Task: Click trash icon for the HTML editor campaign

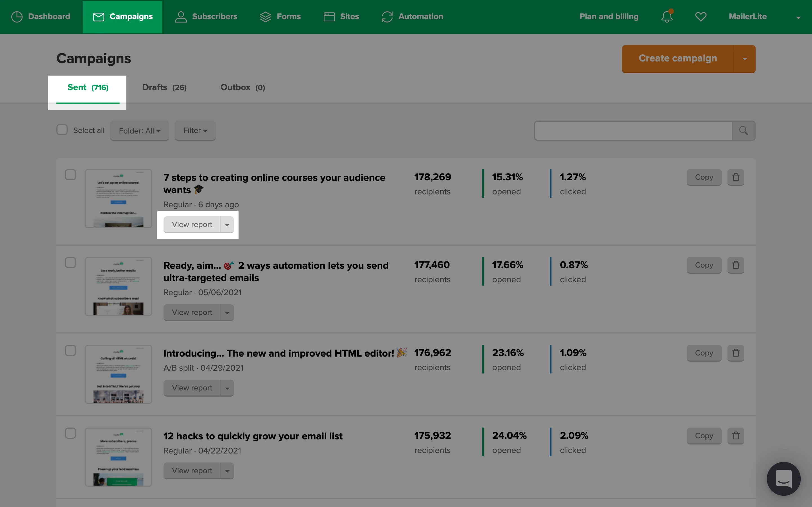Action: pos(736,353)
